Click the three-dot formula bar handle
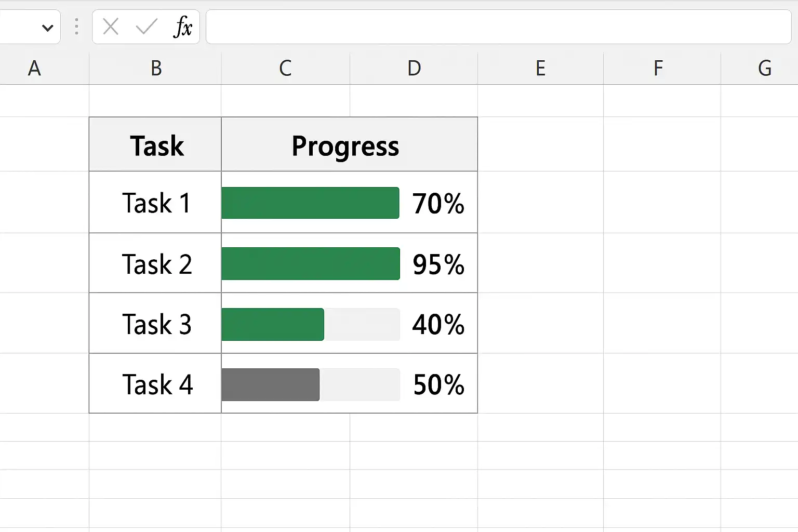Screen dimensions: 798x532 76,26
